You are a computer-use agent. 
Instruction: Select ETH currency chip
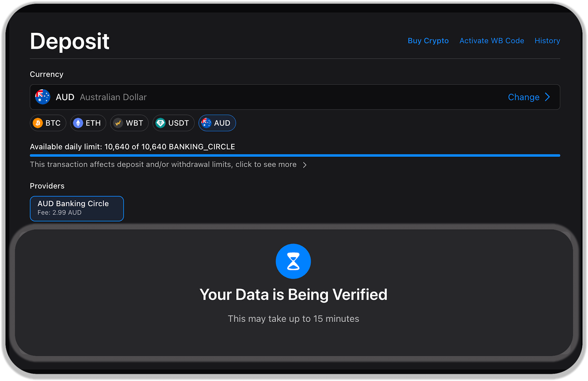tap(88, 123)
